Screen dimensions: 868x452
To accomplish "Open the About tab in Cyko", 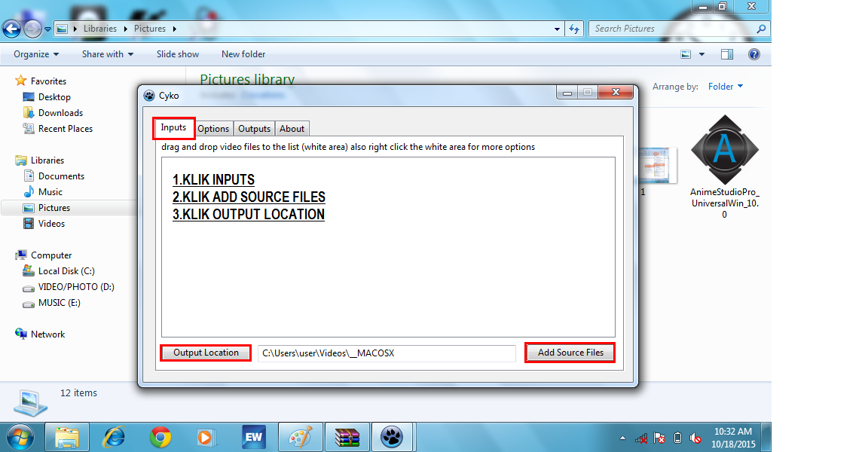I will click(292, 128).
